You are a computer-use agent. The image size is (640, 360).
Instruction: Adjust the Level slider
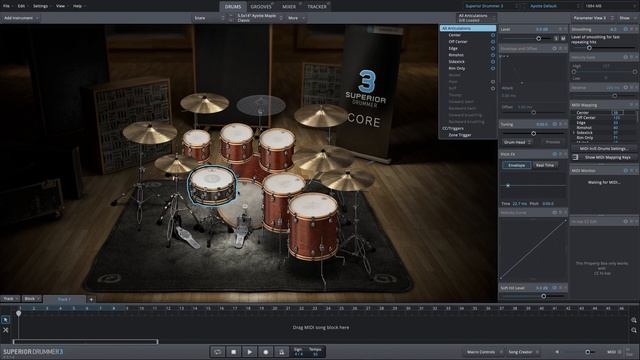[x=538, y=38]
